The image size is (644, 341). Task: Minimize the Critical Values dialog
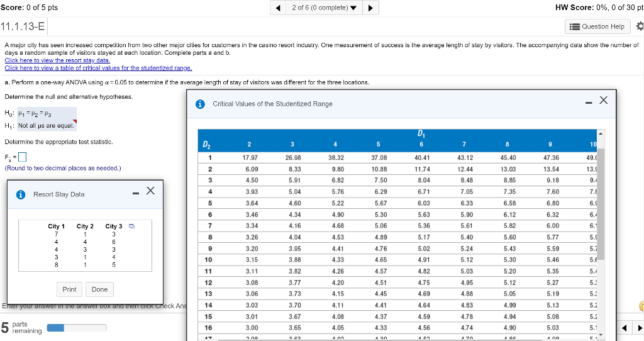(589, 103)
